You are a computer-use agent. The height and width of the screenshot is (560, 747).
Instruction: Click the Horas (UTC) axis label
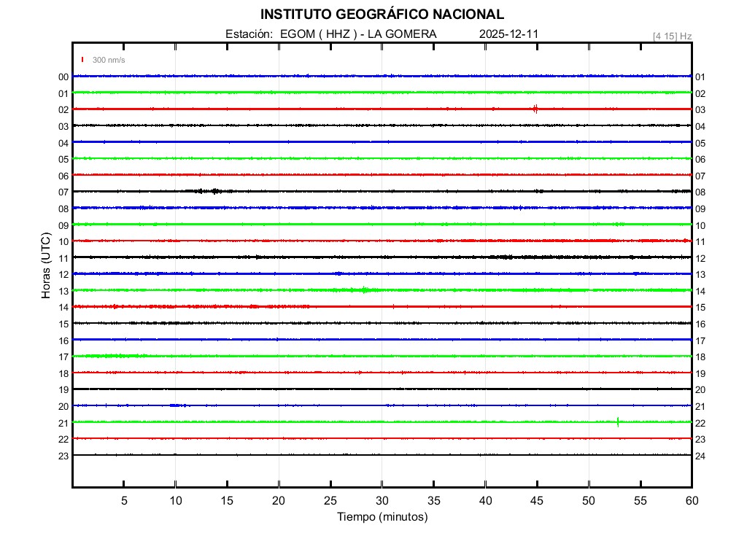point(46,265)
